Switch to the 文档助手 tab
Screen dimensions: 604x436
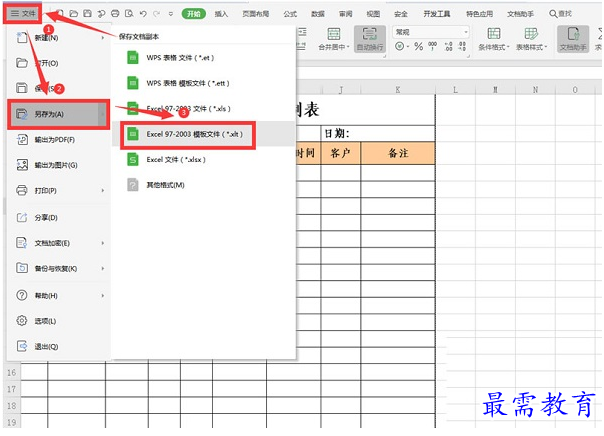520,14
